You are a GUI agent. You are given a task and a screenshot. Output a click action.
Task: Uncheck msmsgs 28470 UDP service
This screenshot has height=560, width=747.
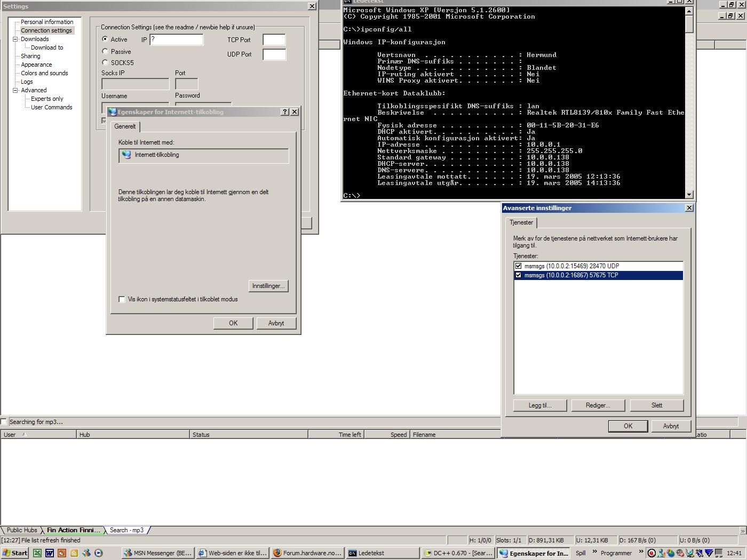click(518, 266)
